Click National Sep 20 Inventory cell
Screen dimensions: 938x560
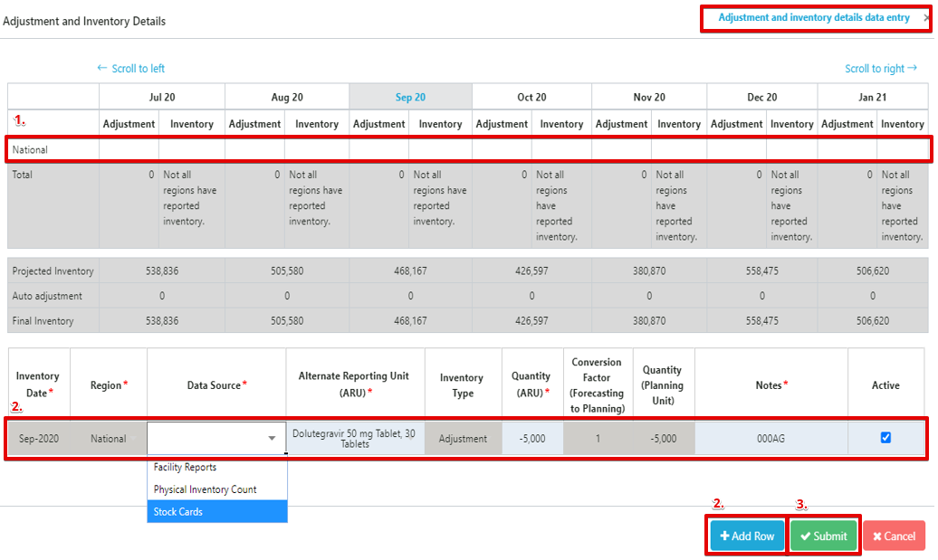click(x=440, y=149)
